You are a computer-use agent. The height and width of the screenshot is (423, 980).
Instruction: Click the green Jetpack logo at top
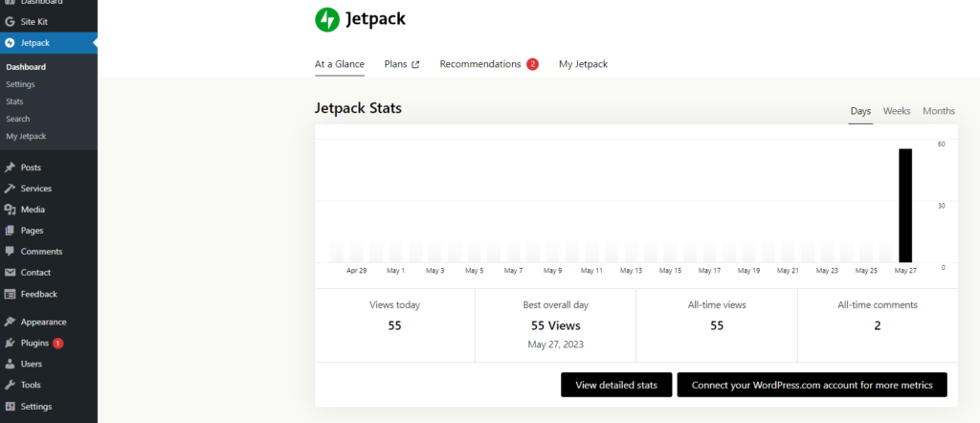pyautogui.click(x=327, y=20)
